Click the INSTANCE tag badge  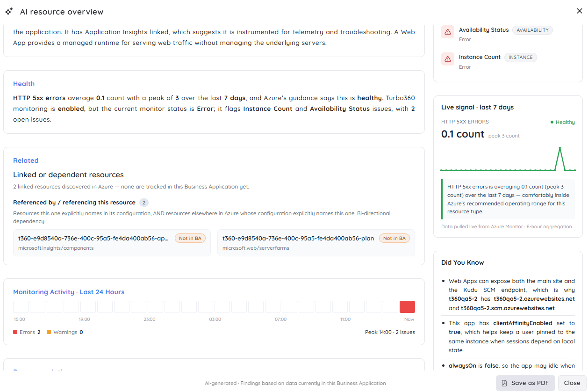click(521, 58)
